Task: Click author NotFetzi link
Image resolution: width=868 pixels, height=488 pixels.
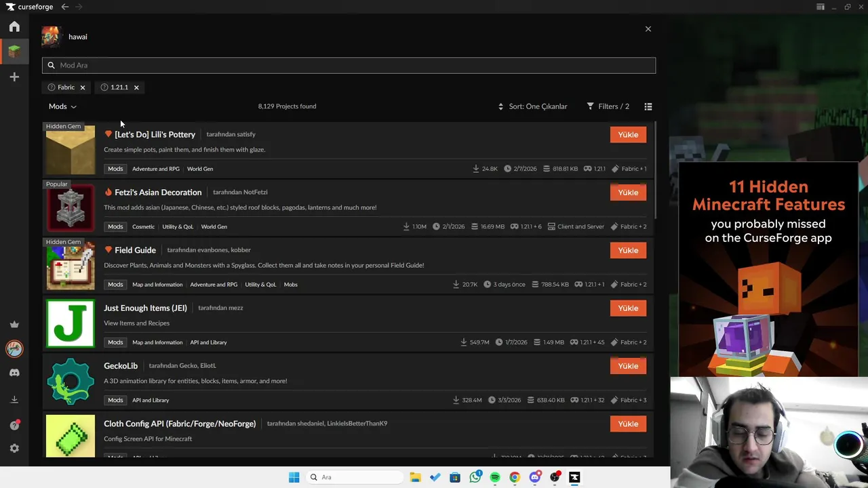Action: pos(254,192)
